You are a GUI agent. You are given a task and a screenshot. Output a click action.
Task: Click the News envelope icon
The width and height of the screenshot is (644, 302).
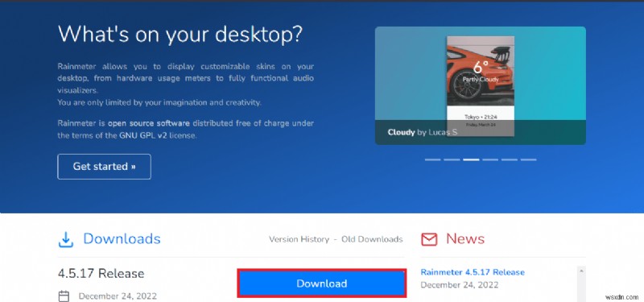429,239
